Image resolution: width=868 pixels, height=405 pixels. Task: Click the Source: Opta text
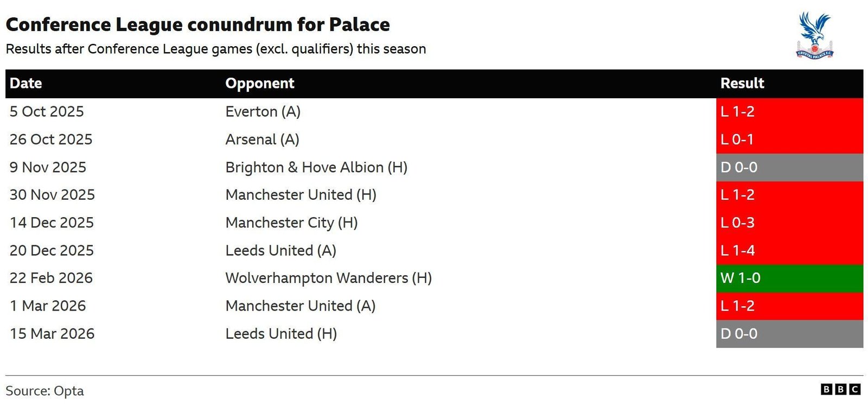click(44, 391)
